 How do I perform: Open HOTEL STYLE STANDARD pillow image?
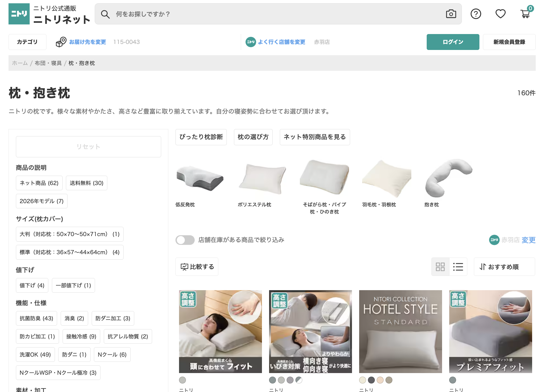[401, 332]
